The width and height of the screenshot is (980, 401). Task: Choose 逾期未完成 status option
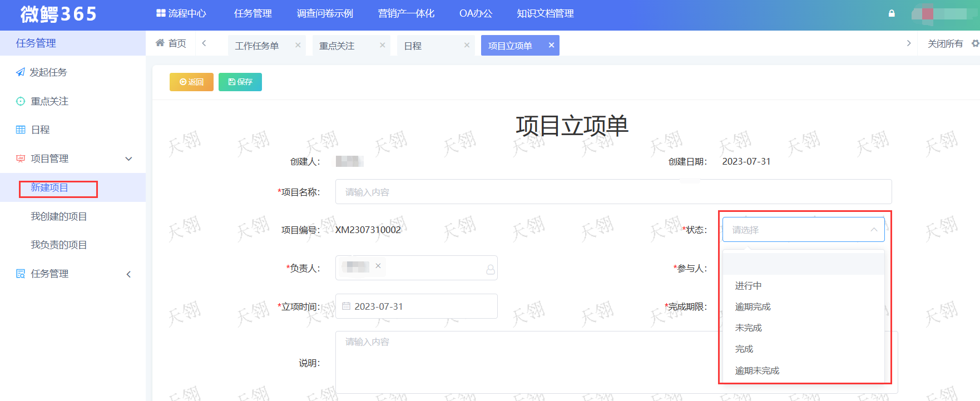click(757, 370)
